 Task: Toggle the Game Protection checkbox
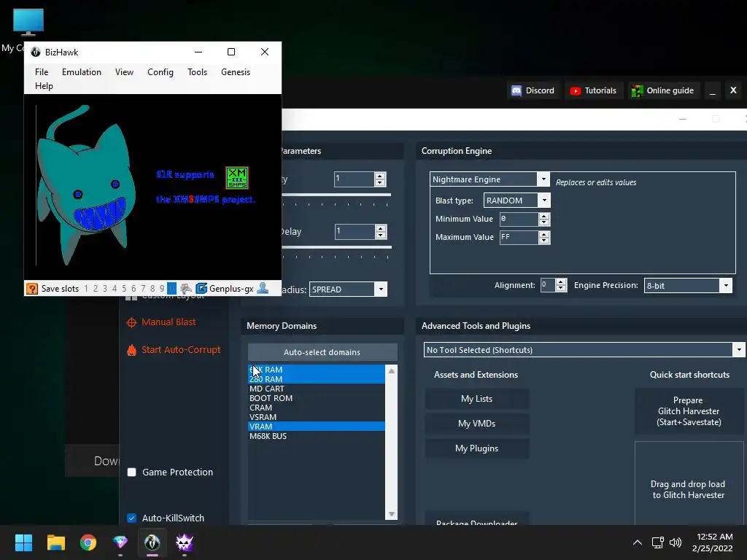pos(132,472)
